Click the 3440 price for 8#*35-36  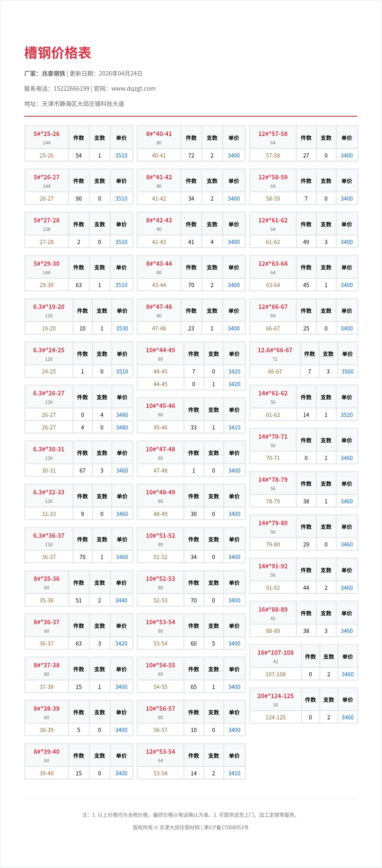click(x=121, y=600)
